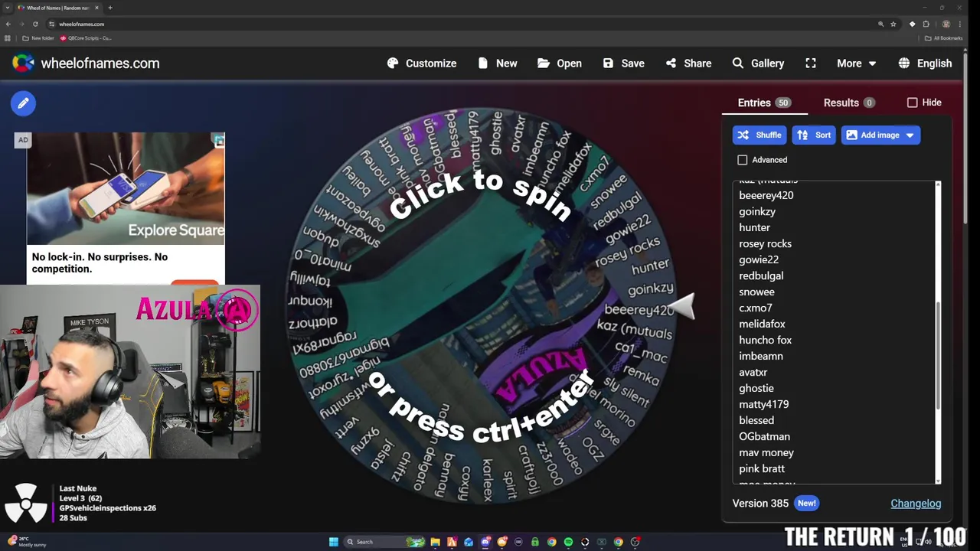Shuffle the entries list

[x=759, y=135]
